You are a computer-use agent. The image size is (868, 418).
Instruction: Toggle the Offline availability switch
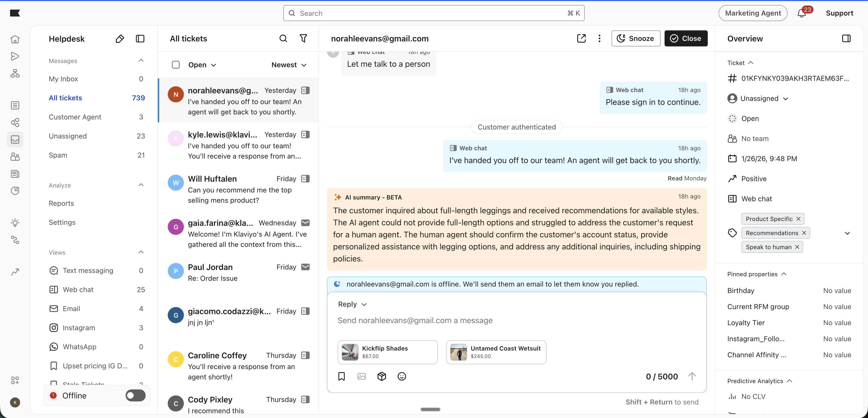135,395
